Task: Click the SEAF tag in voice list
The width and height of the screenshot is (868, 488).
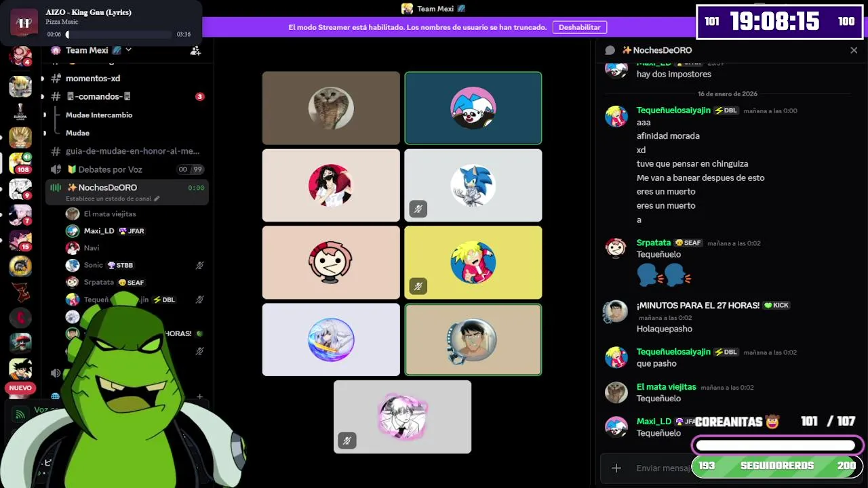Action: tap(132, 283)
